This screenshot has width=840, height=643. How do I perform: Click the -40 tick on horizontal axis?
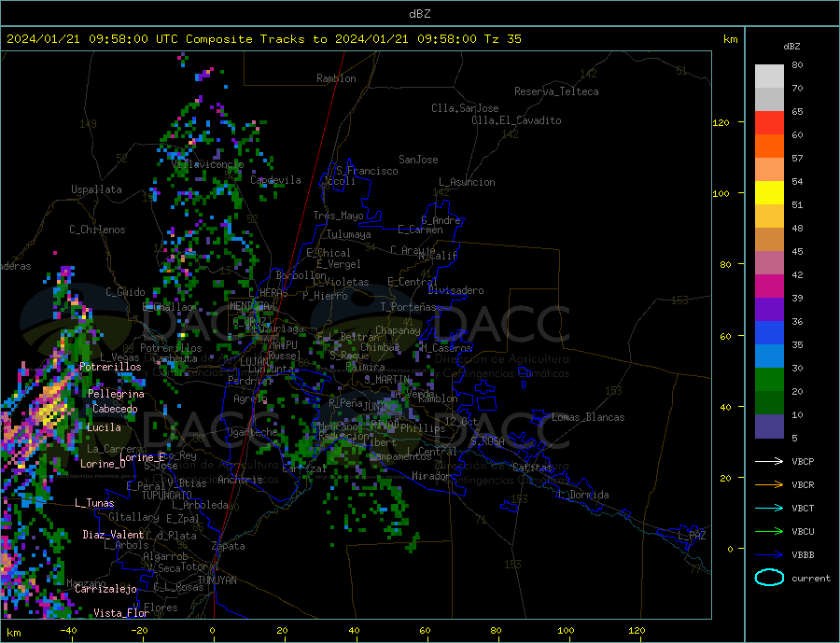68,631
